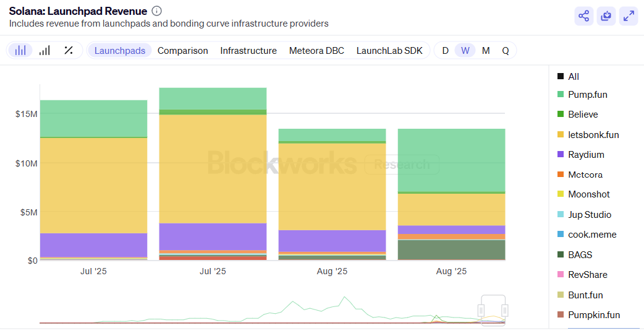Toggle RevShare series in legend

pyautogui.click(x=582, y=275)
